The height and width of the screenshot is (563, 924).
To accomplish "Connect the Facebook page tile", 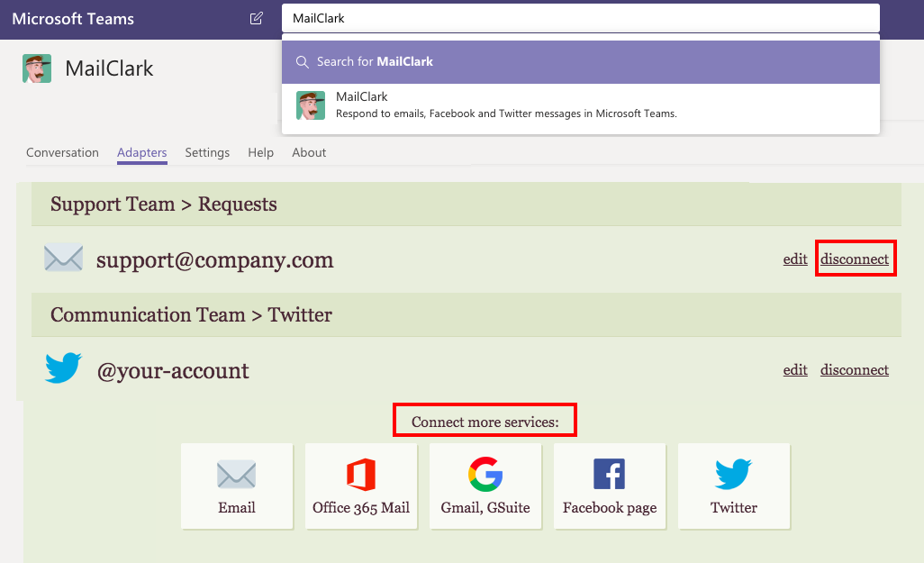I will (610, 486).
